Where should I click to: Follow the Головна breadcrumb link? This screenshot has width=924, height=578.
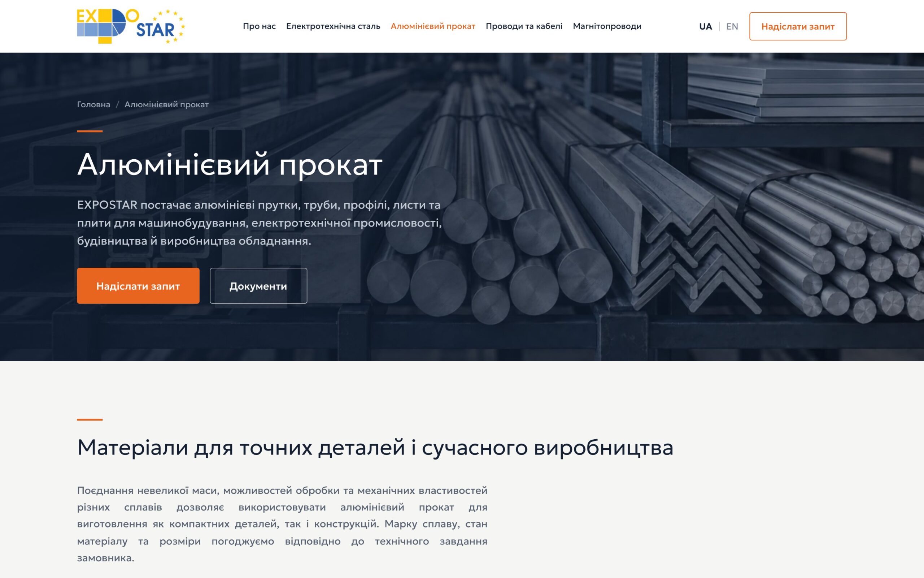pyautogui.click(x=93, y=104)
